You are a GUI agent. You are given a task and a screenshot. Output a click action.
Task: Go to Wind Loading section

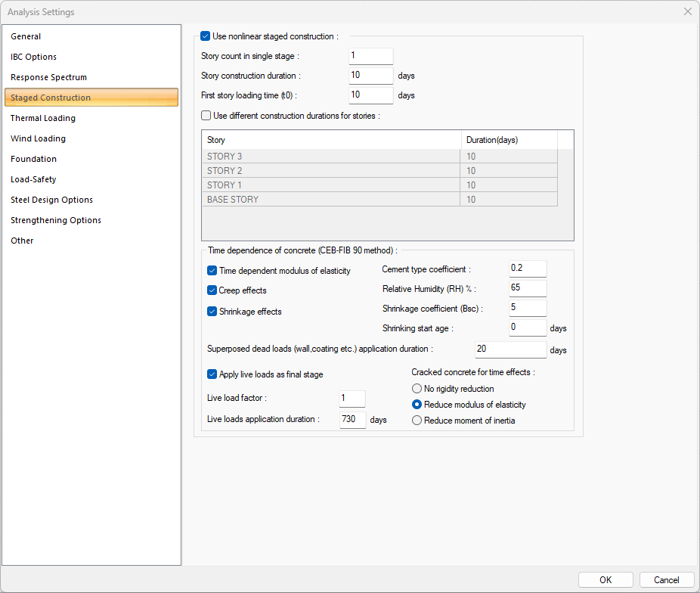point(38,138)
